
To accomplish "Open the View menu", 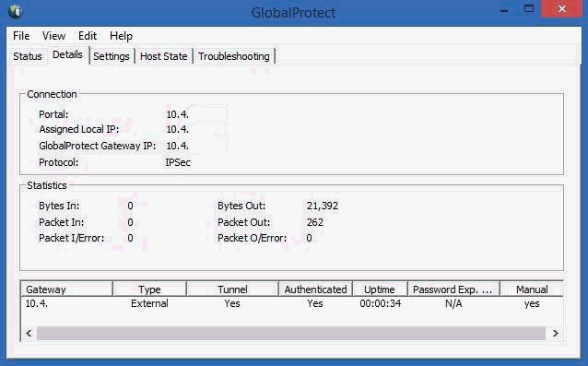I will tap(53, 36).
